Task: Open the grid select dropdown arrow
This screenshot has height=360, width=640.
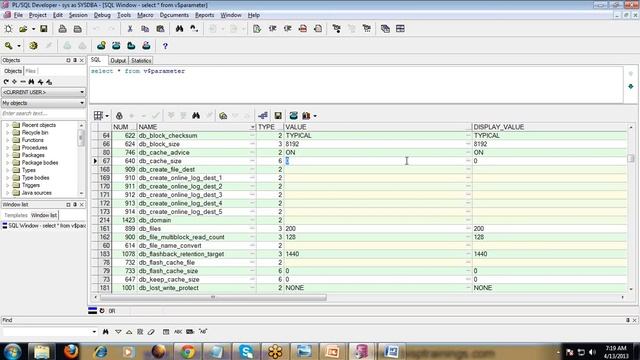Action: 107,116
